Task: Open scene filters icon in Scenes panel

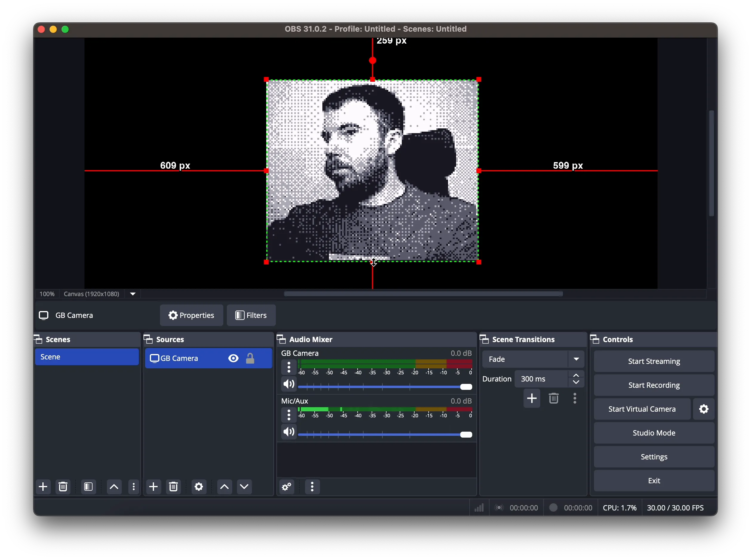Action: click(89, 487)
